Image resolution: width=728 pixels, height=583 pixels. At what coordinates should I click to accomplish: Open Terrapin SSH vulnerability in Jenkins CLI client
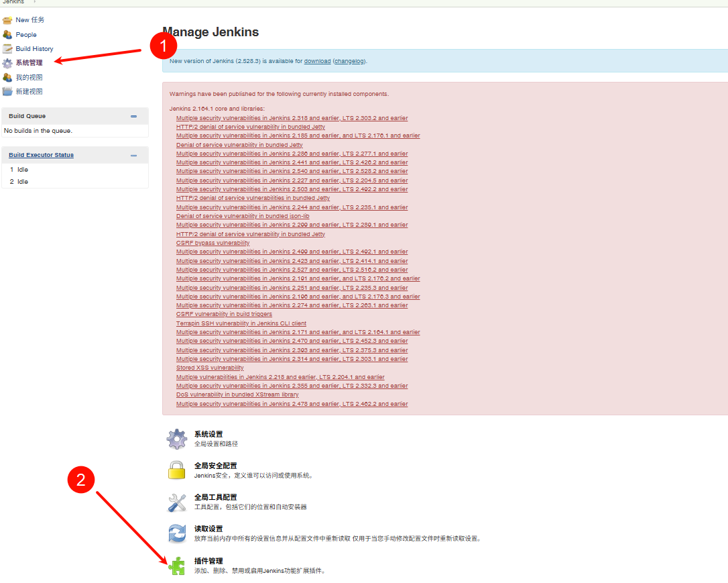241,323
